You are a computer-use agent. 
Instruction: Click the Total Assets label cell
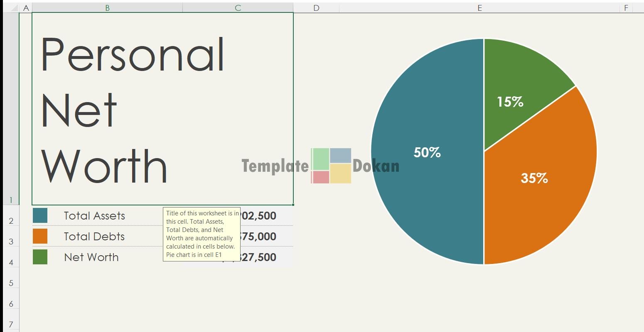click(94, 216)
